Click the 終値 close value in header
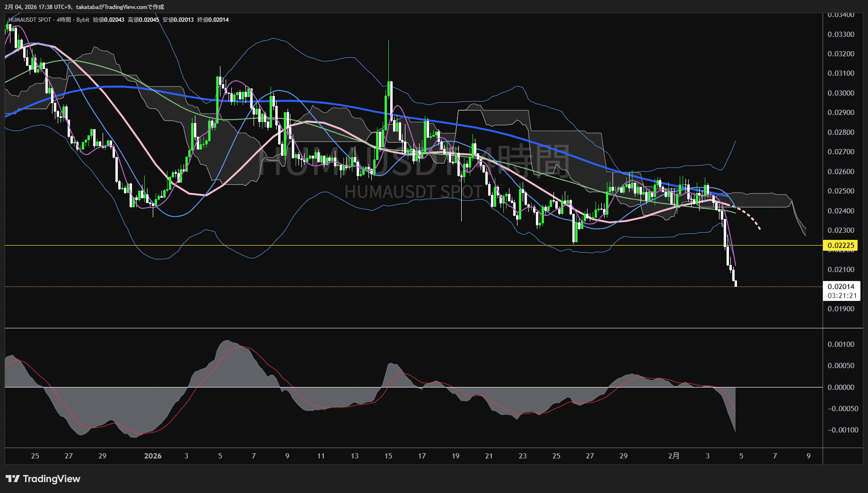This screenshot has height=493, width=868. [219, 20]
